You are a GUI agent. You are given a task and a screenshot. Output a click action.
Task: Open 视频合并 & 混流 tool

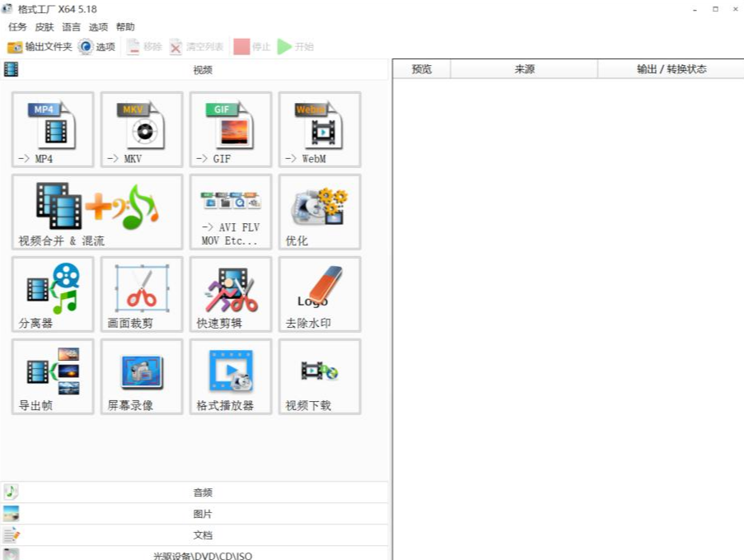coord(97,212)
